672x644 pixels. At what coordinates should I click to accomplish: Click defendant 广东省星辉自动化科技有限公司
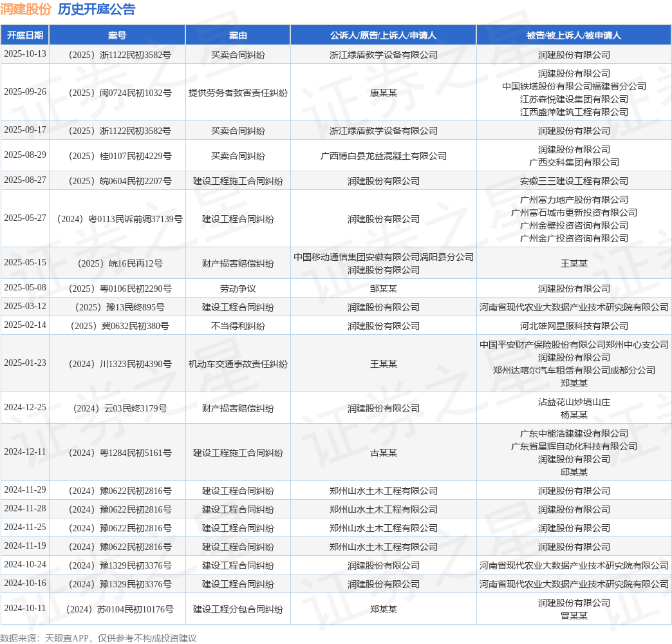coord(574,446)
